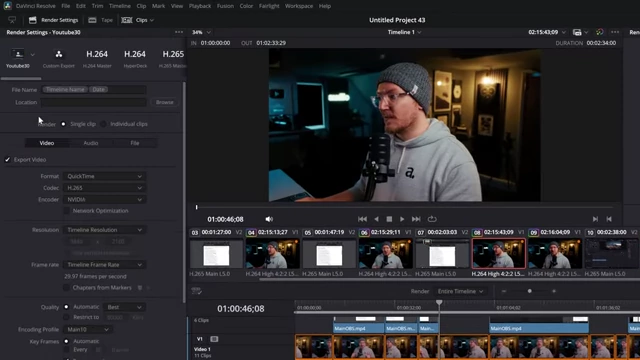Image resolution: width=640 pixels, height=360 pixels.
Task: Select Automatic key frames radio button
Action: tap(66, 341)
